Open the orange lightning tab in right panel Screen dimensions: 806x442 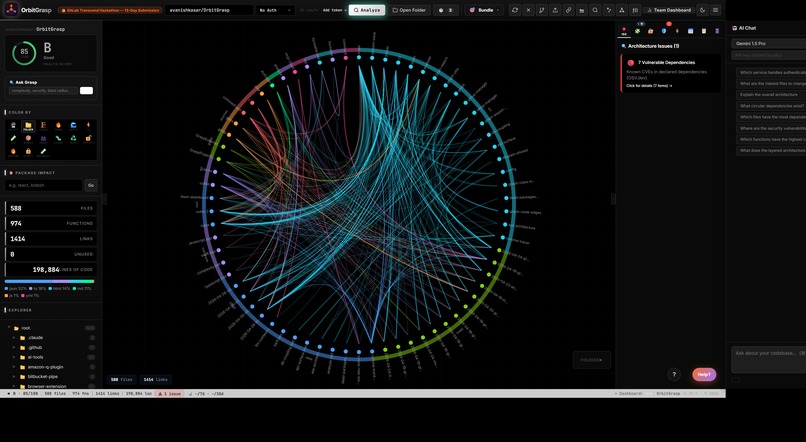coord(677,31)
